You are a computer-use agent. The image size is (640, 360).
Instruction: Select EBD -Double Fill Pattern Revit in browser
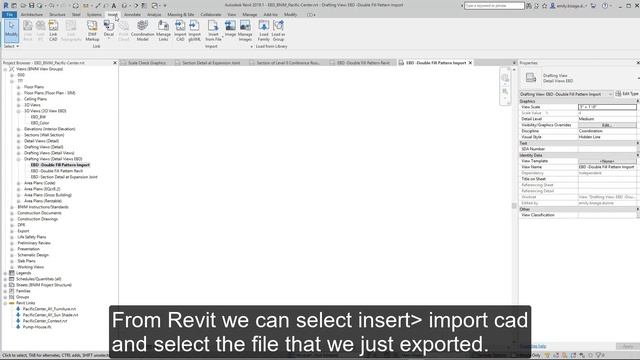tap(57, 171)
